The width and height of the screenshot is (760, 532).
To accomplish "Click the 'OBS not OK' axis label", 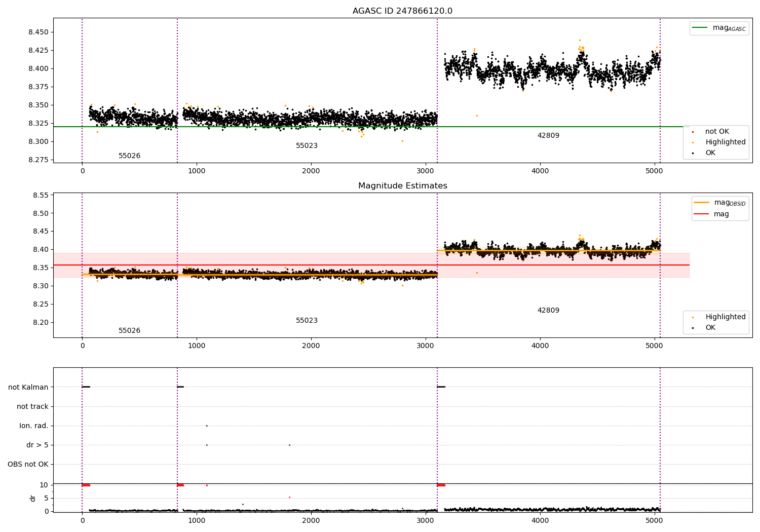I will (x=28, y=465).
